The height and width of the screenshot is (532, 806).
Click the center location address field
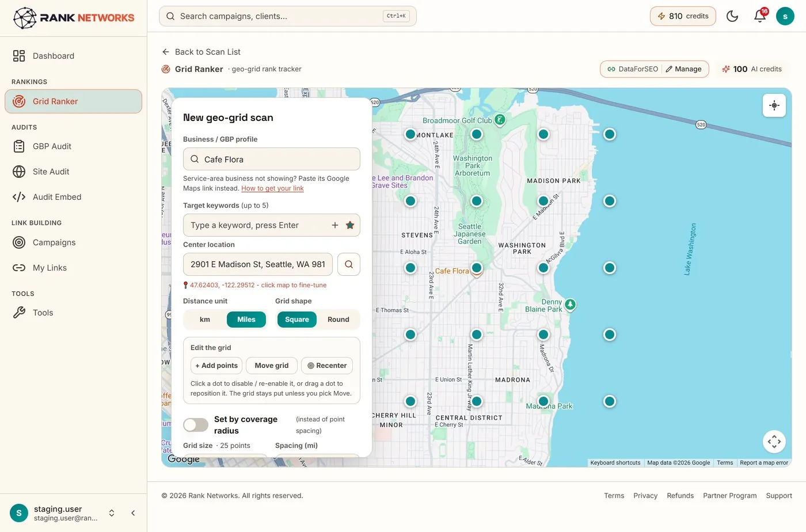click(x=258, y=264)
